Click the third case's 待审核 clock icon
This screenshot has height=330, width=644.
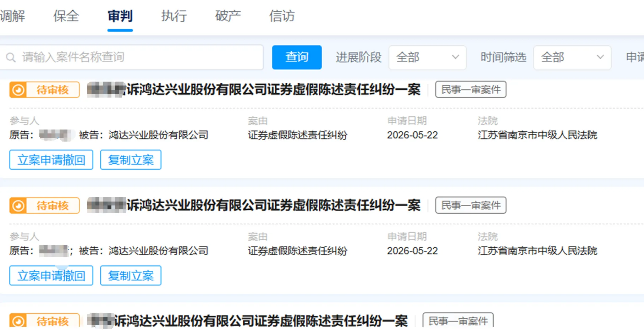tap(18, 321)
